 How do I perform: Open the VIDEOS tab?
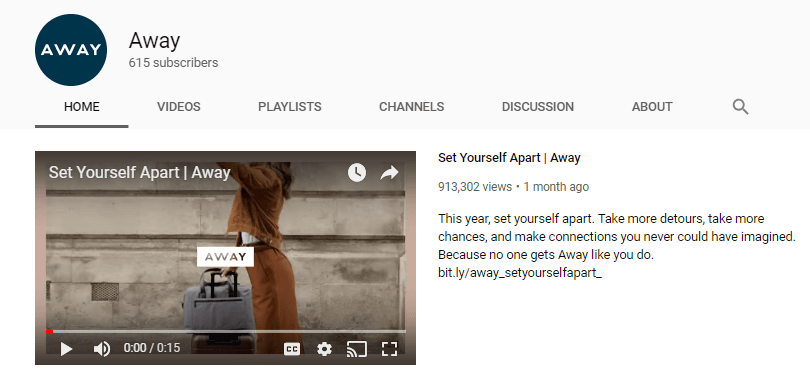(179, 107)
